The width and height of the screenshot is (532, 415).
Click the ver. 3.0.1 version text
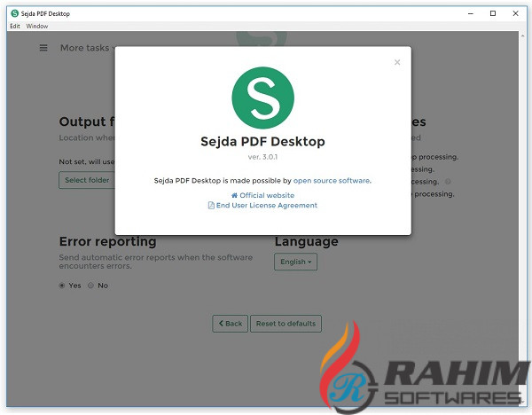tap(263, 157)
